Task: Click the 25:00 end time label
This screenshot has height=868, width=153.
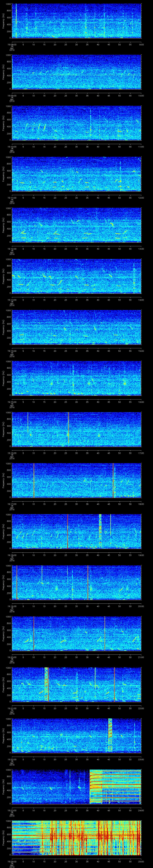Action: 141,861
